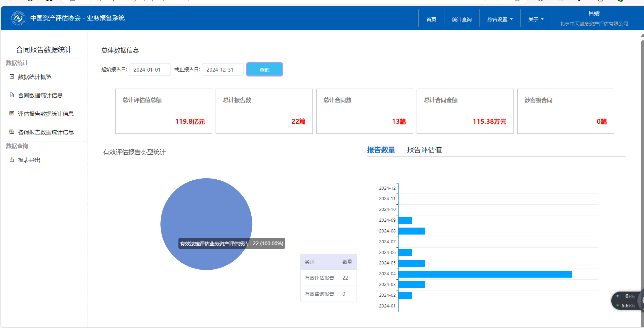Screen dimensions: 644x328
Task: Click the 数据统计概览 sidebar icon
Action: (12, 76)
